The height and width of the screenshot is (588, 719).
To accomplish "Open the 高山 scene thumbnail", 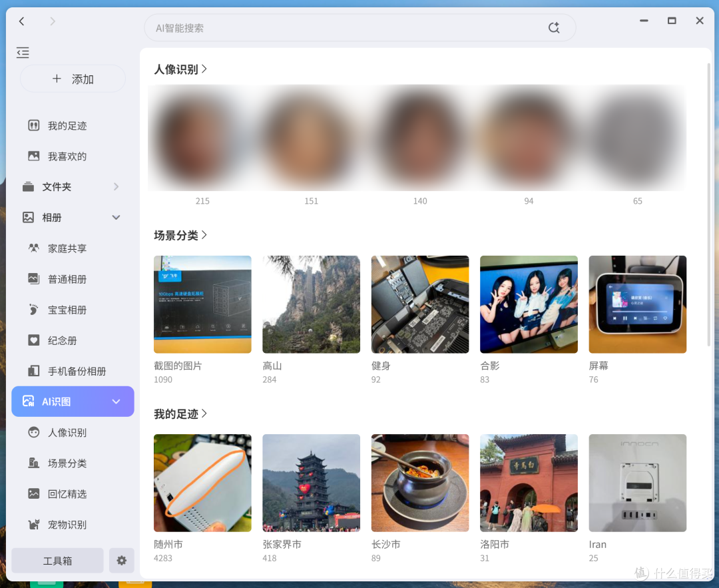I will click(311, 304).
